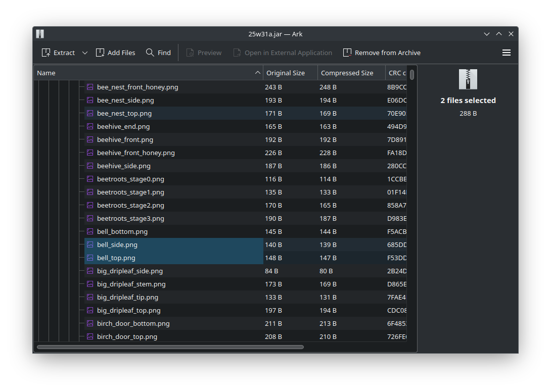Screen dimensions: 551x392
Task: Click the birch_door_bottom.png file icon
Action: 90,323
